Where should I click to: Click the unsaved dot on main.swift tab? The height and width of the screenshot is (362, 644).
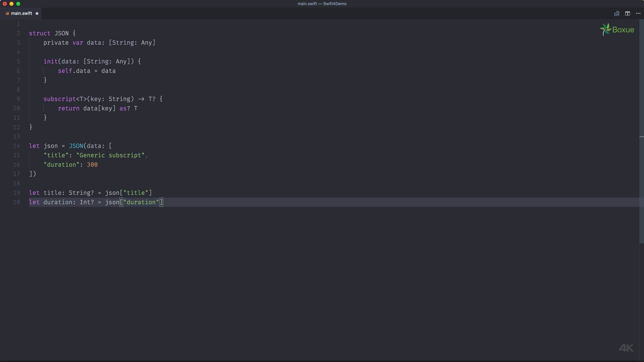(x=37, y=13)
